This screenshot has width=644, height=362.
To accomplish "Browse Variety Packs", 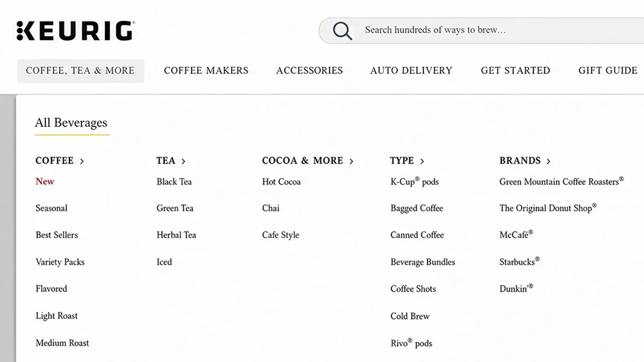I will (60, 262).
